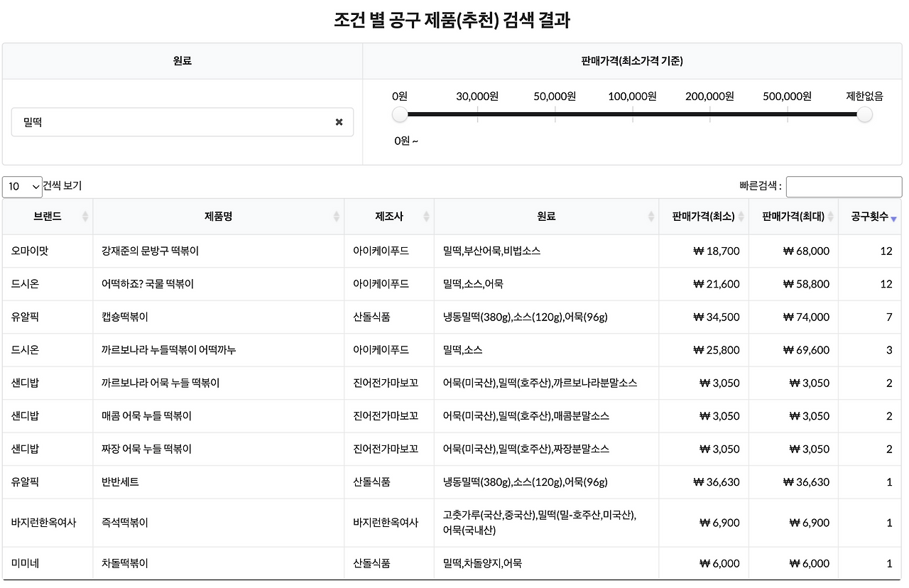Click the 원료 filter section header

182,61
